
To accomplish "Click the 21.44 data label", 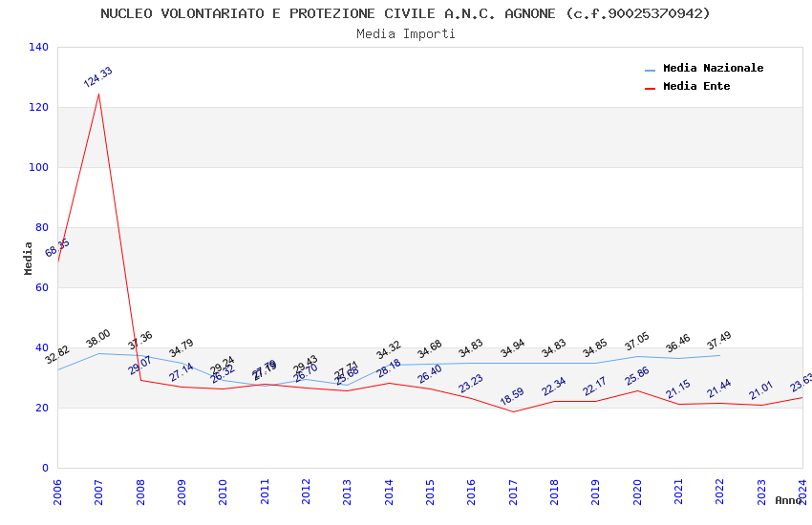I will click(x=718, y=388).
